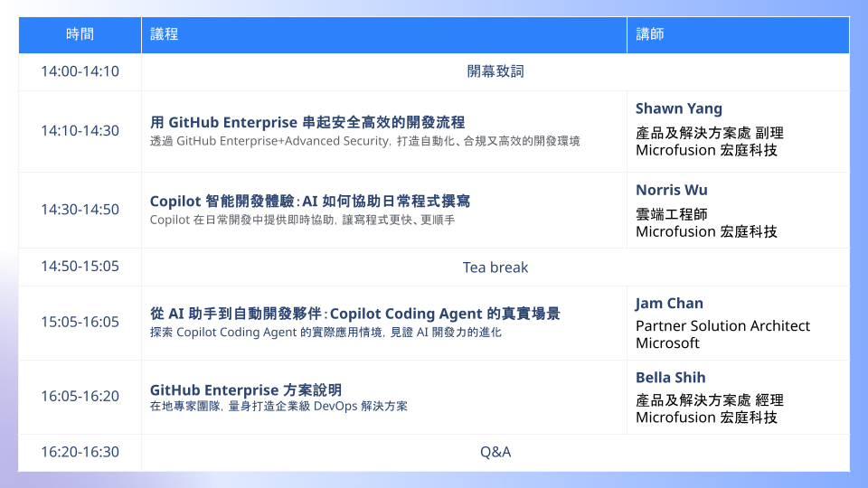This screenshot has height=488, width=868.
Task: Click the 雲端工程師 job title text
Action: (x=672, y=215)
